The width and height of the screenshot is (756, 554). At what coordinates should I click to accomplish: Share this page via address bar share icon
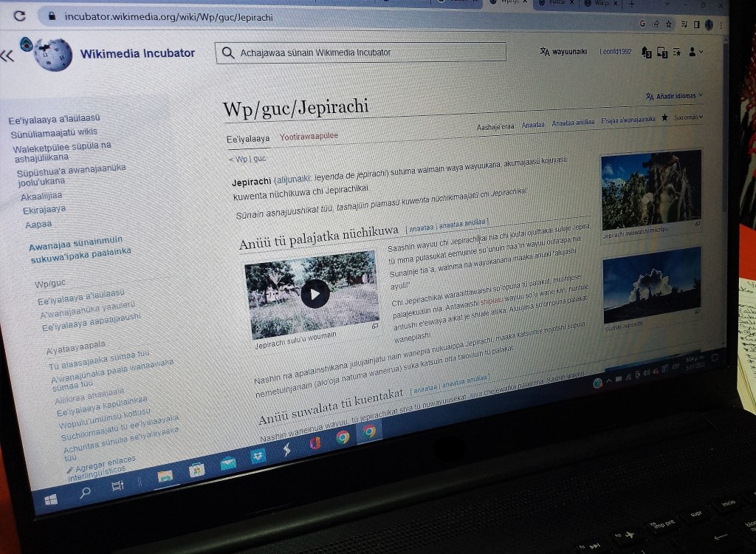[x=656, y=24]
